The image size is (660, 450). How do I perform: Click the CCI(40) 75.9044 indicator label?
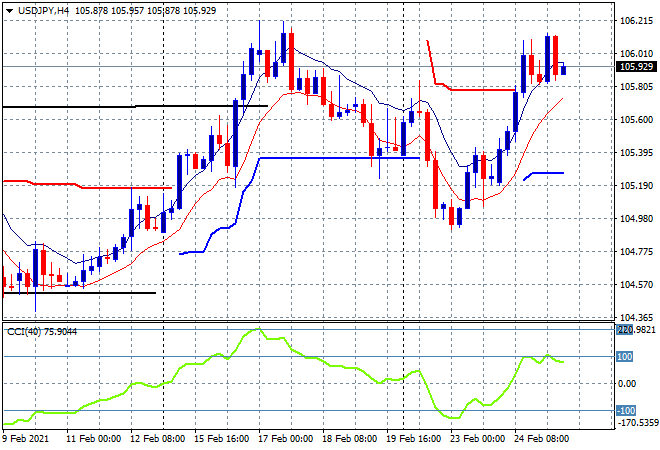coord(42,332)
